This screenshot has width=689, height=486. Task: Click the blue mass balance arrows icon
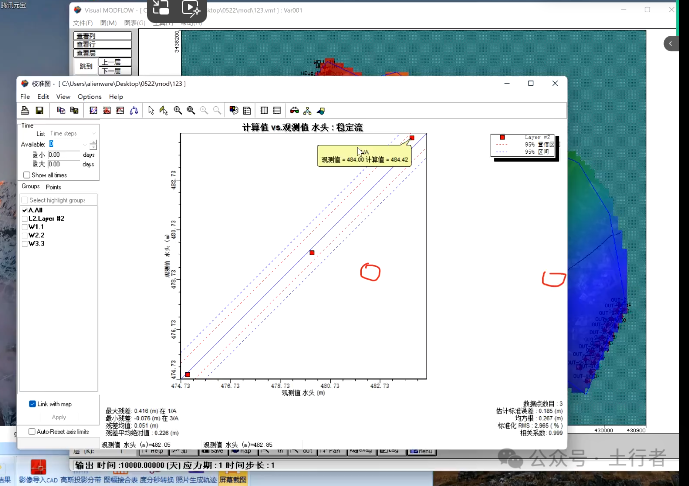[134, 110]
